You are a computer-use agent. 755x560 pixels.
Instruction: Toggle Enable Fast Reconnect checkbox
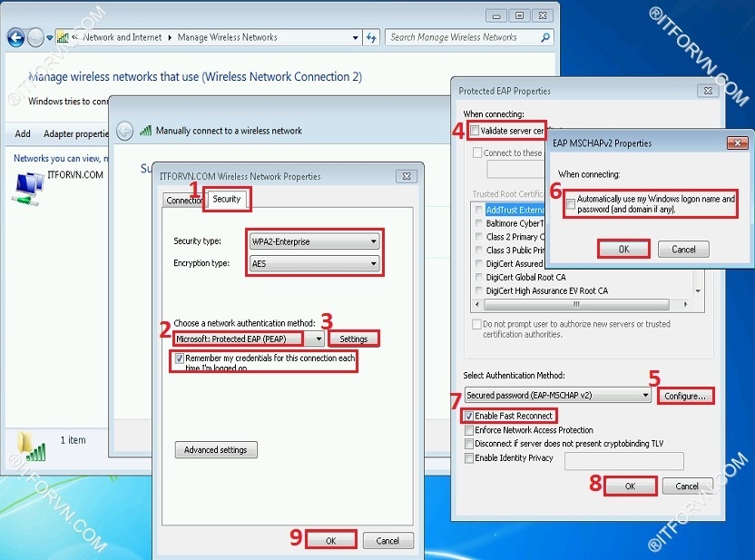tap(469, 416)
